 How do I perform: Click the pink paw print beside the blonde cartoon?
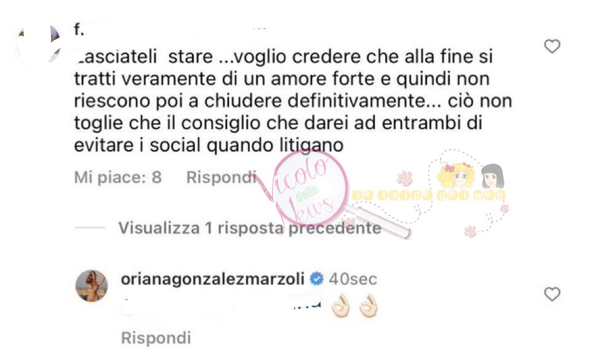click(405, 178)
